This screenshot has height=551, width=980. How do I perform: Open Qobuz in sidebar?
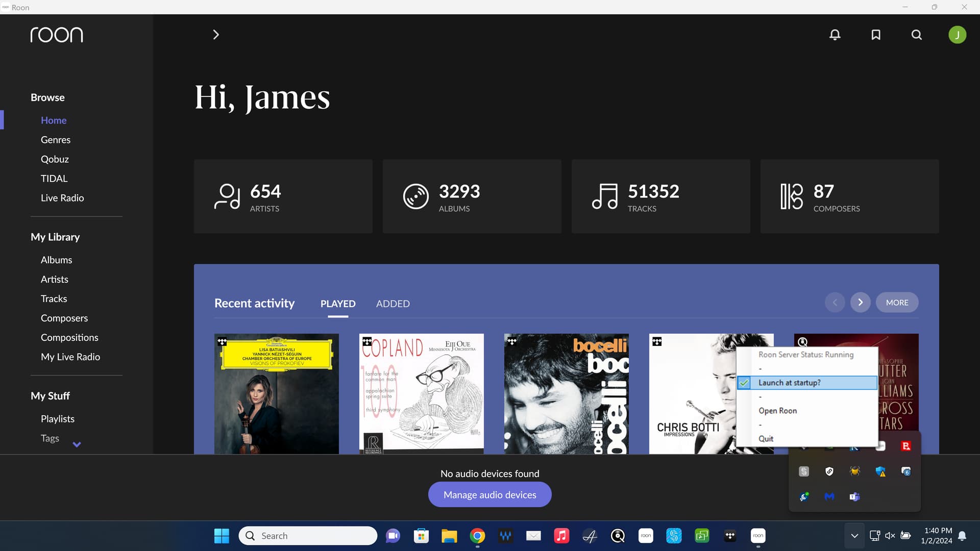point(55,159)
